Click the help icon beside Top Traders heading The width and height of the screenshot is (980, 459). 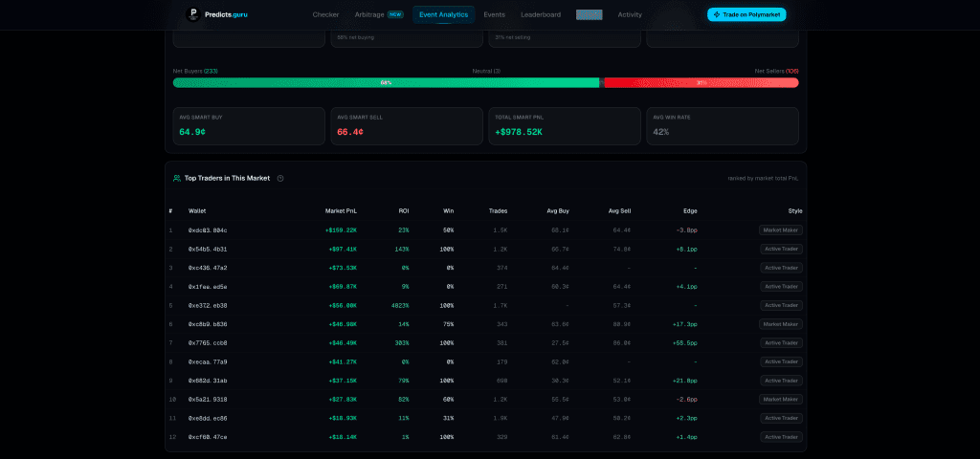280,179
